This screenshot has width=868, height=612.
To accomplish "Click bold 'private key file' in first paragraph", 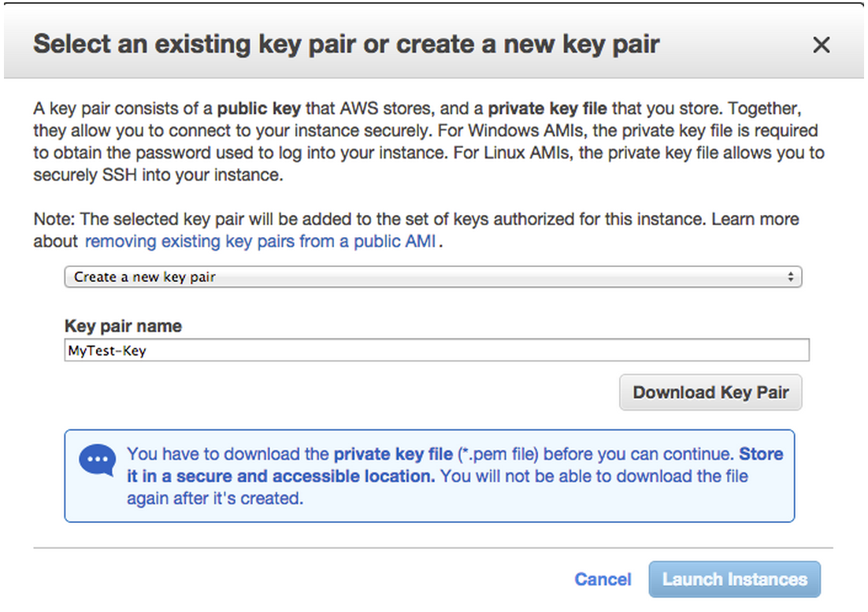I will click(x=548, y=109).
